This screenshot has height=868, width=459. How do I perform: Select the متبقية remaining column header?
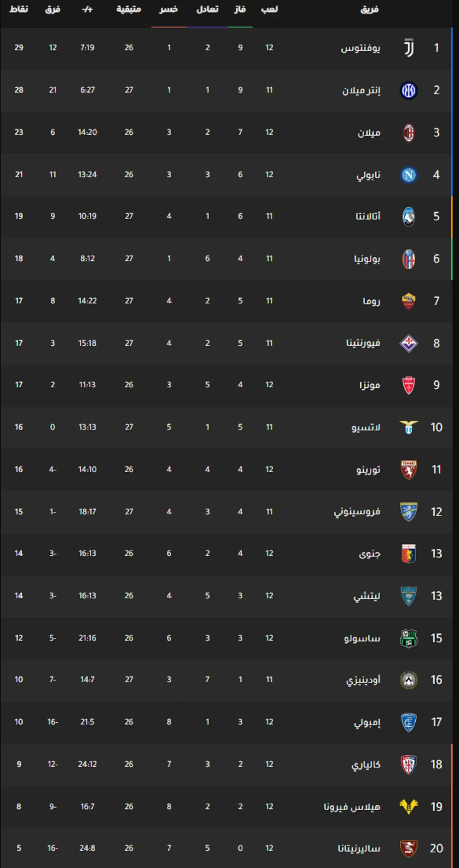[129, 10]
